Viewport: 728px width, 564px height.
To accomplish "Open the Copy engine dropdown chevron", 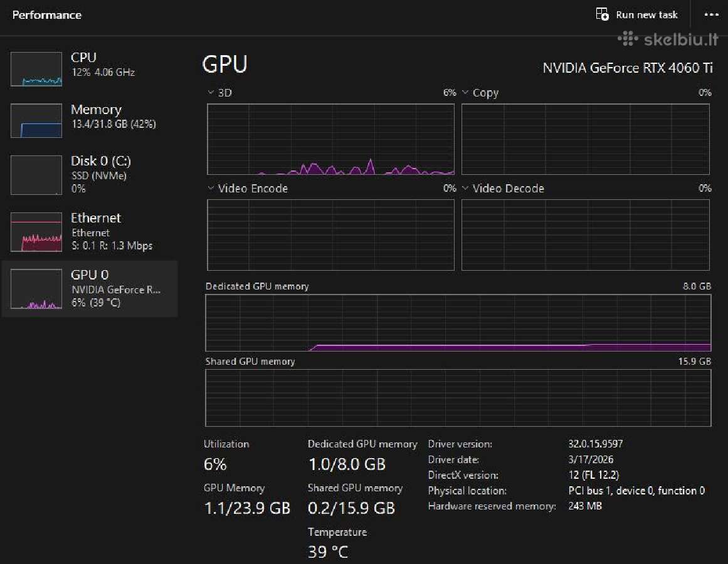I will [x=465, y=92].
